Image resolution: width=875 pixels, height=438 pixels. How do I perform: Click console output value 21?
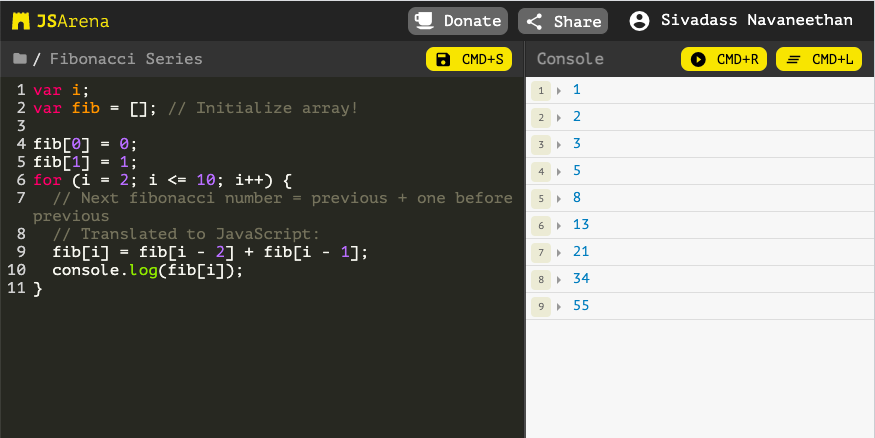(x=581, y=252)
